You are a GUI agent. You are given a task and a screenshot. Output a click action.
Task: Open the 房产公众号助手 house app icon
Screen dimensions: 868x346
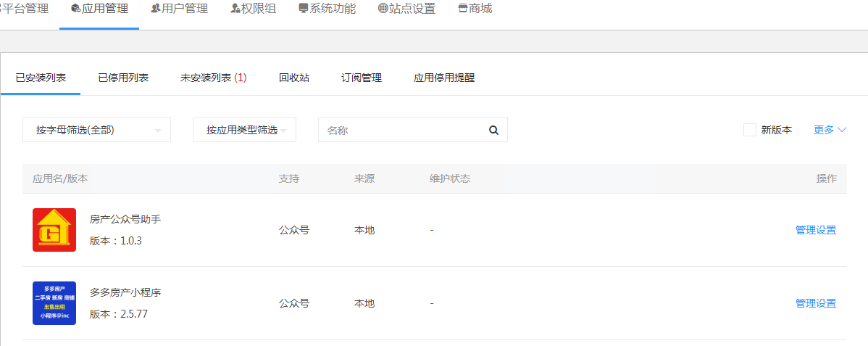pyautogui.click(x=54, y=230)
